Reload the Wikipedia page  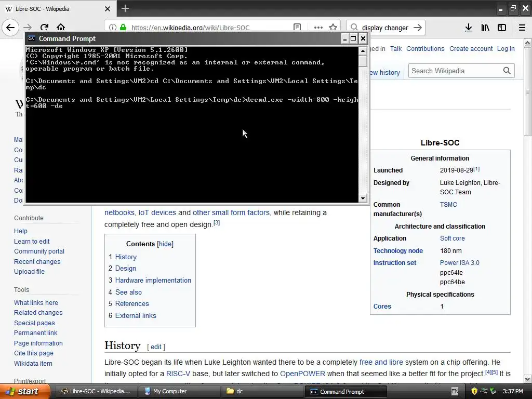point(44,28)
